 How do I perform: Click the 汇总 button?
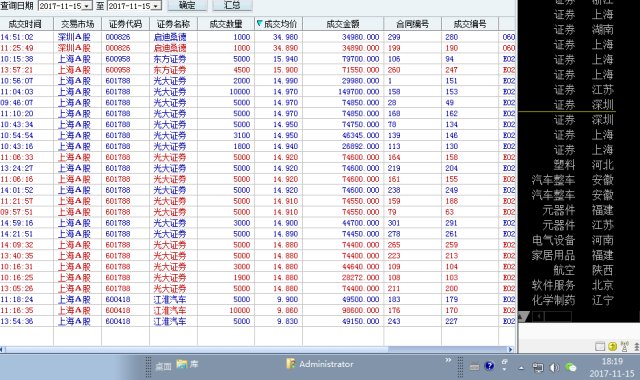tap(232, 5)
